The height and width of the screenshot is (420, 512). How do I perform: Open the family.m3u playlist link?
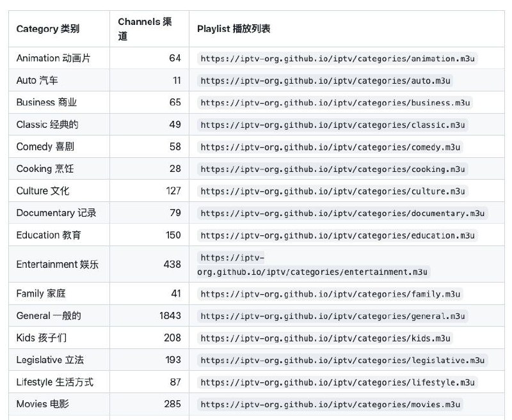click(331, 293)
